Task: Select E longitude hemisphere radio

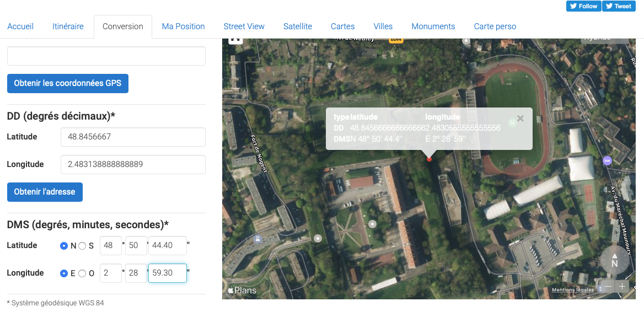Action: 63,273
